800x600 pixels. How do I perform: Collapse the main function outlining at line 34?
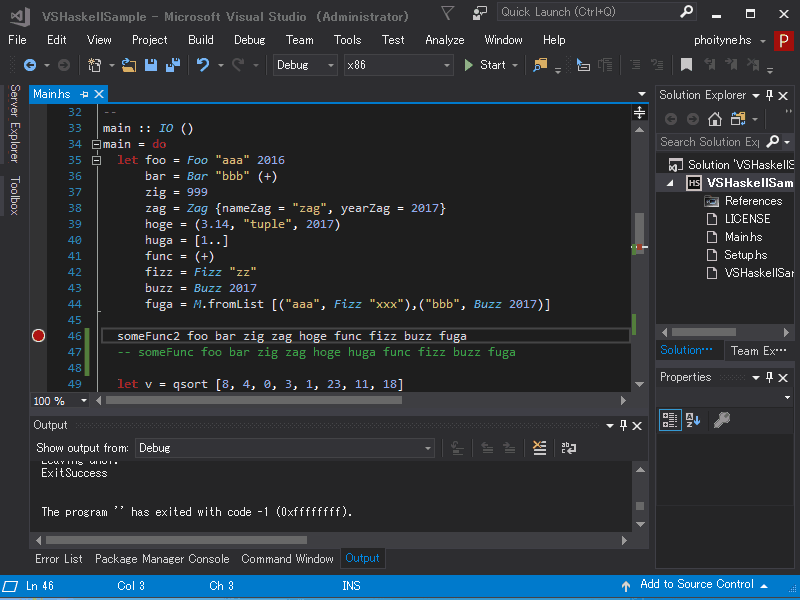tap(96, 144)
